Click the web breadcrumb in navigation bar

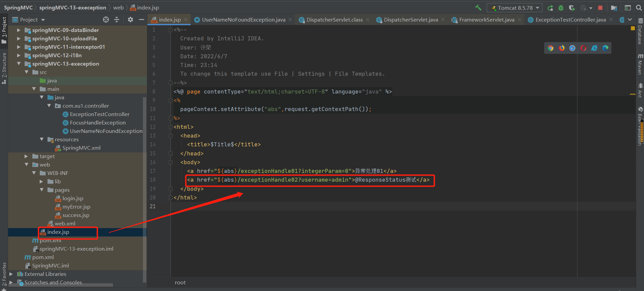tap(118, 7)
